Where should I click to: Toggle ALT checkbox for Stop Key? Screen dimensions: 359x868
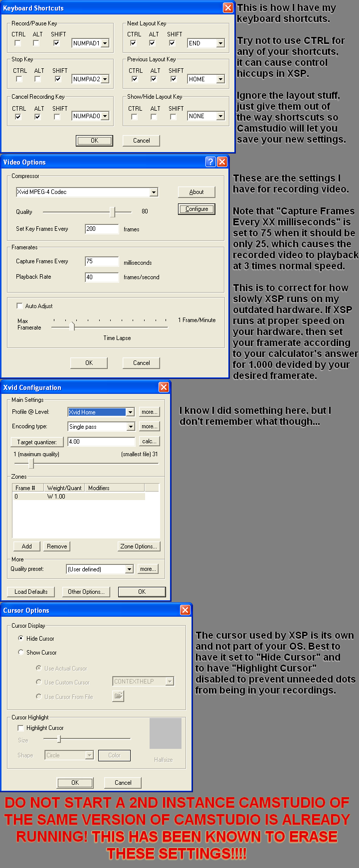click(x=38, y=79)
